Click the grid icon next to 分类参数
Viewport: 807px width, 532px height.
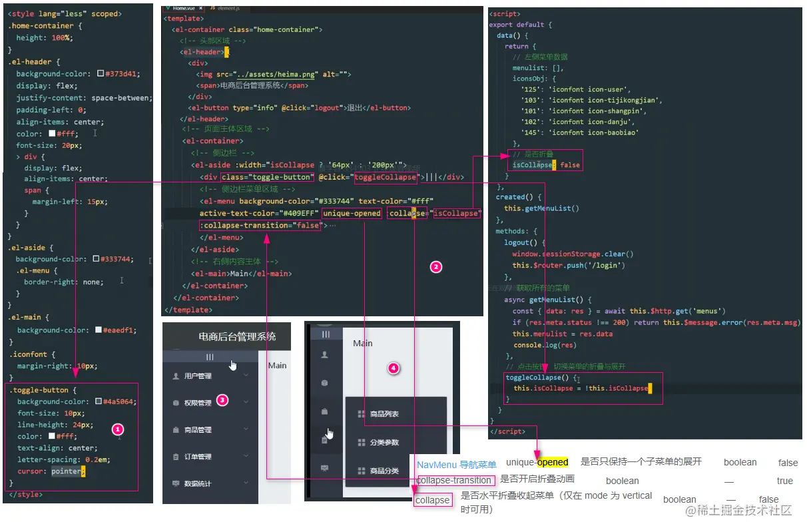[362, 442]
